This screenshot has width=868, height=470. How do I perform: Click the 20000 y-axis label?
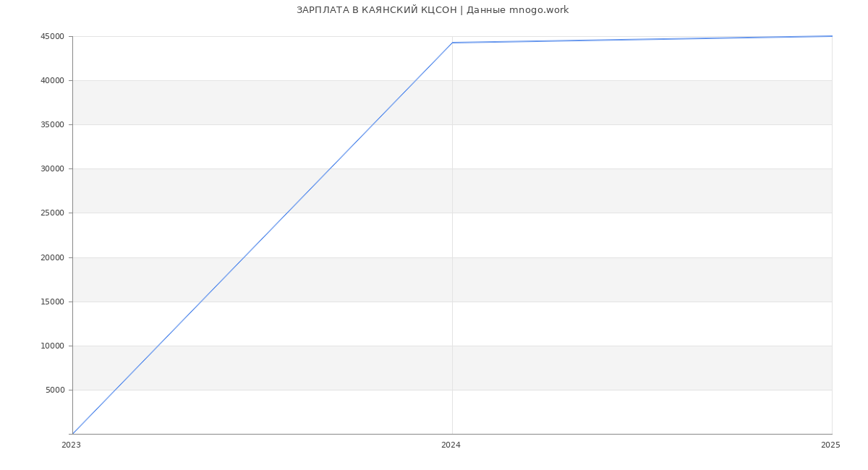[52, 258]
